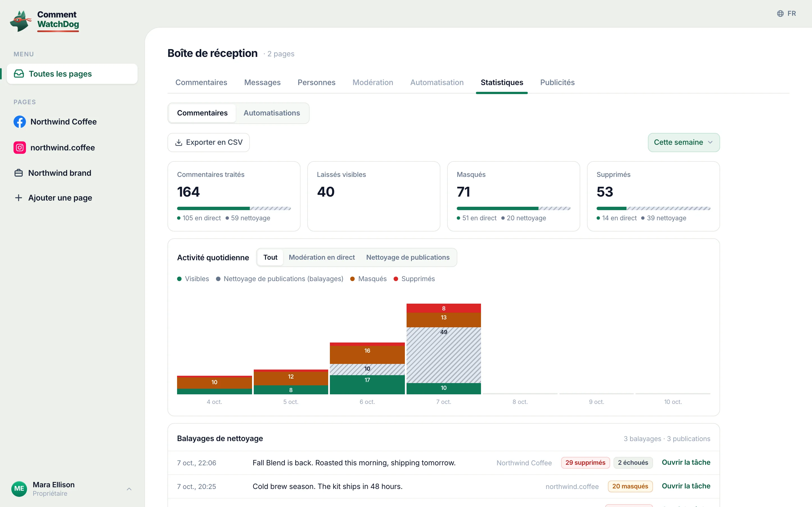Filter daily activity by Nettoyage de publications
This screenshot has height=507, width=812.
click(408, 257)
